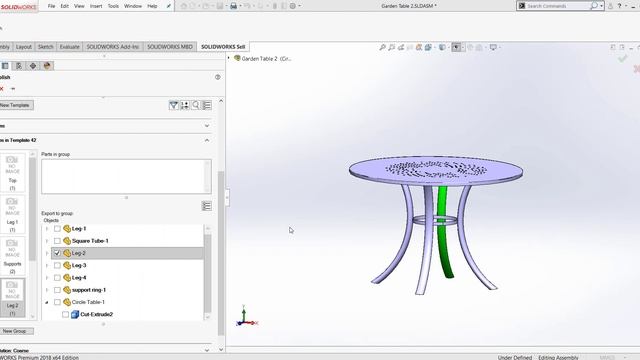Expand the Garden Table 2 flyout tree arrow
This screenshot has height=360, width=640.
229,58
